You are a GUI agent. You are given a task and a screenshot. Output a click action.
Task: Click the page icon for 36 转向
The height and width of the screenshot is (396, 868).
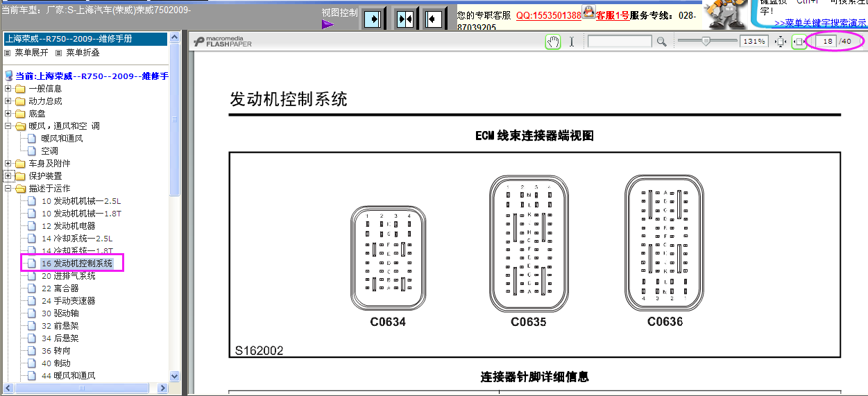31,351
